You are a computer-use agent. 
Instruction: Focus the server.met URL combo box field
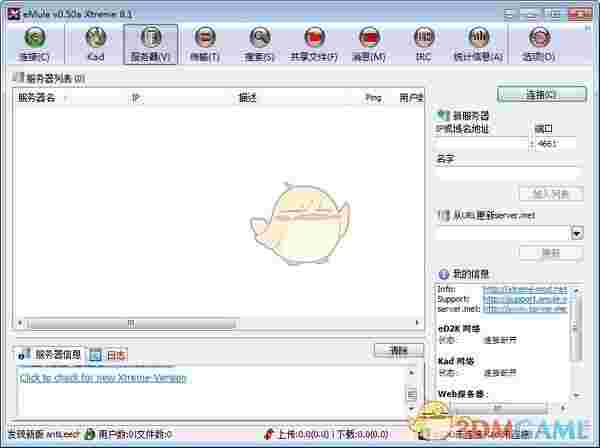click(503, 233)
